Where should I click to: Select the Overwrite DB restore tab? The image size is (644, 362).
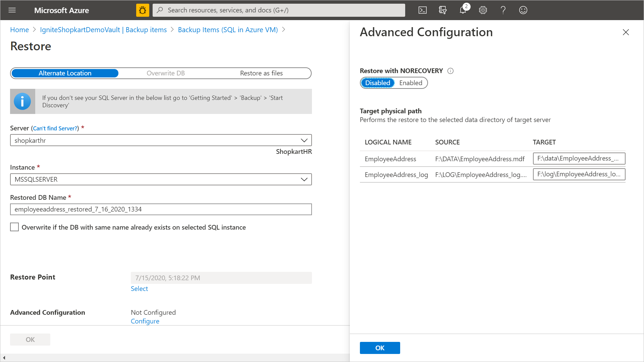click(165, 73)
